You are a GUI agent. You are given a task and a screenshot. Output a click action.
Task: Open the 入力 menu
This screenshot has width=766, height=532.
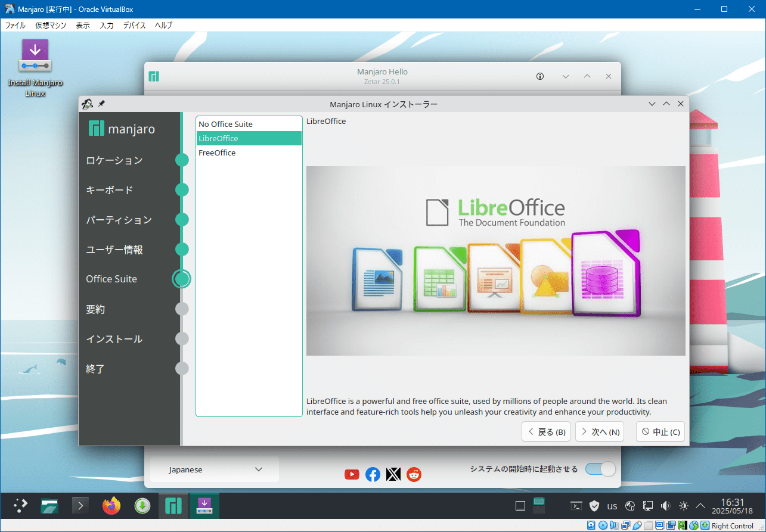pyautogui.click(x=107, y=25)
